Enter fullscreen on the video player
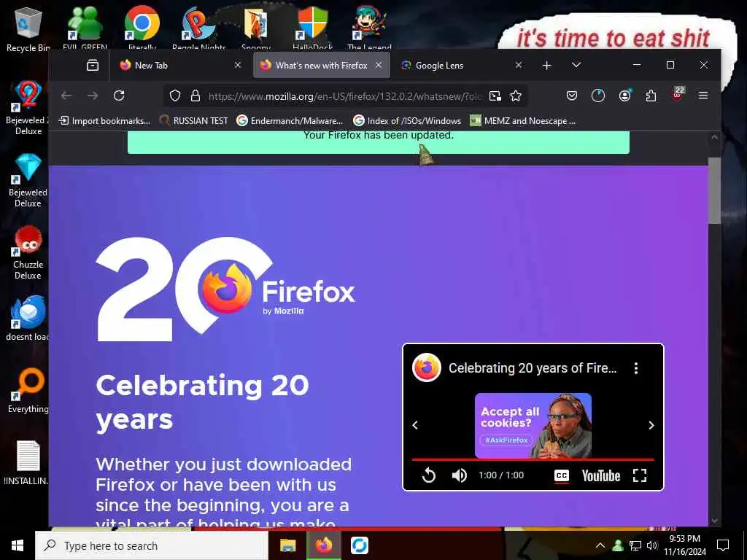 click(640, 475)
